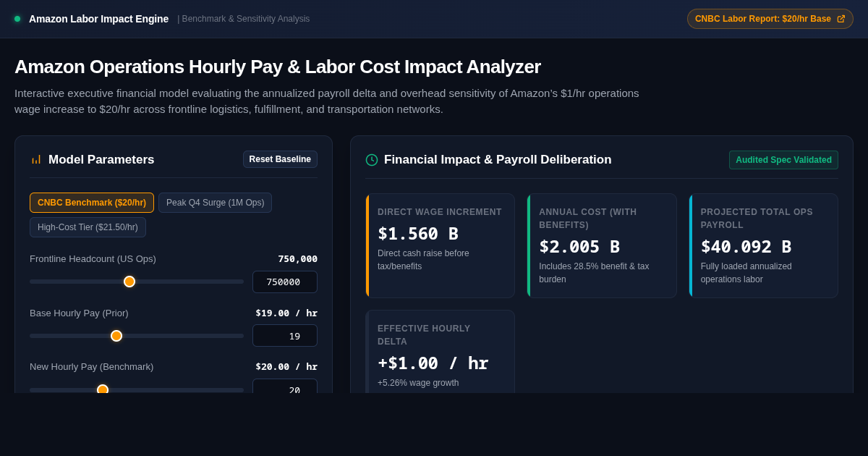Click the Audited Spec Validated badge
The height and width of the screenshot is (456, 868).
point(783,160)
